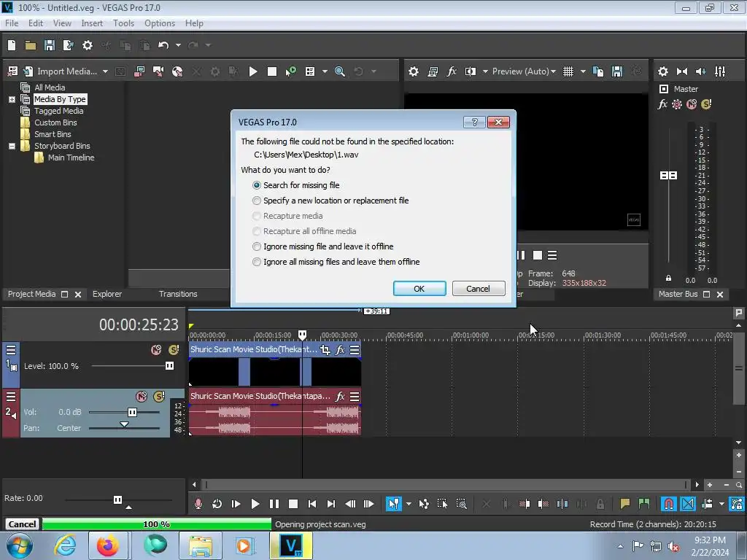Select Main Timeline storyboard bin
747x560 pixels.
coord(71,157)
